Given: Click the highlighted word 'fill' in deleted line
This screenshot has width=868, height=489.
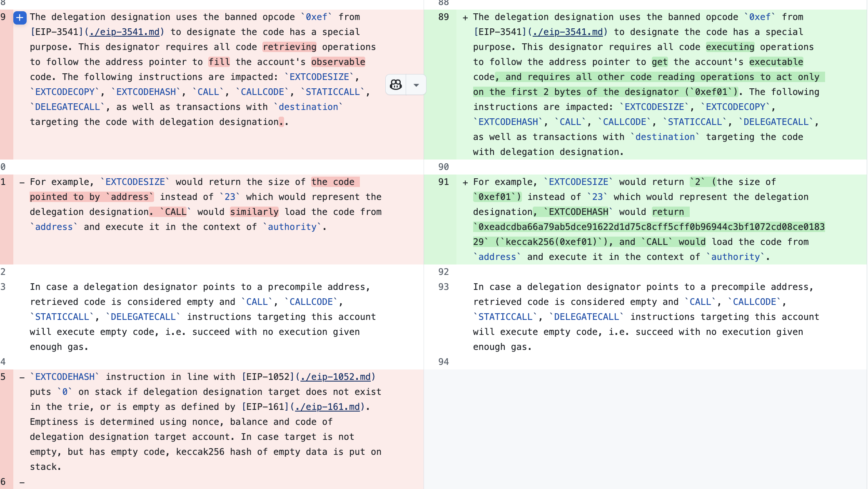Looking at the screenshot, I should [x=219, y=62].
